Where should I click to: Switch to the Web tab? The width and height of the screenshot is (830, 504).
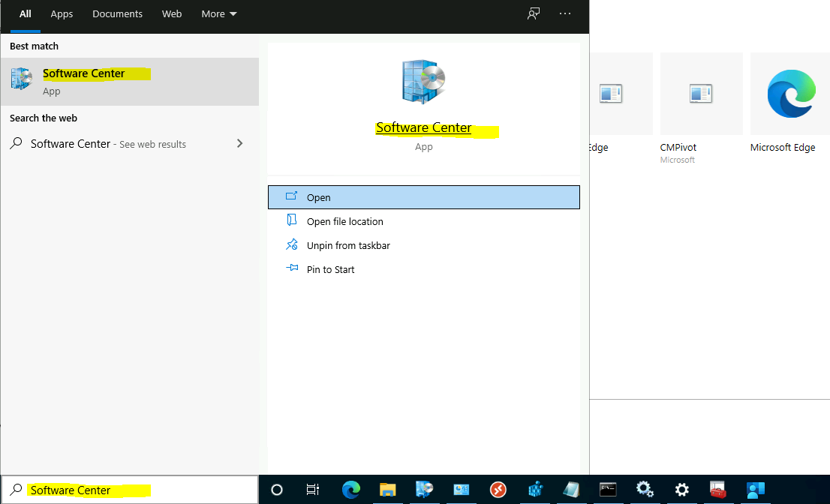point(172,14)
